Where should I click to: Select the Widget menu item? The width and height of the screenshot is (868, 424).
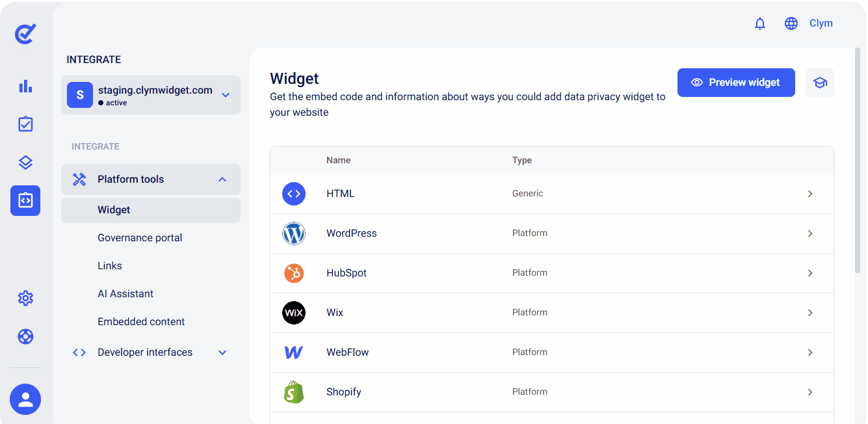pos(151,210)
